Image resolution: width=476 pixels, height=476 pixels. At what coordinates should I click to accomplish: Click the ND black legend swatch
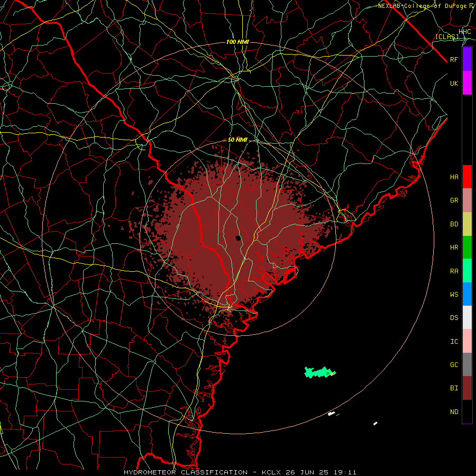(467, 411)
